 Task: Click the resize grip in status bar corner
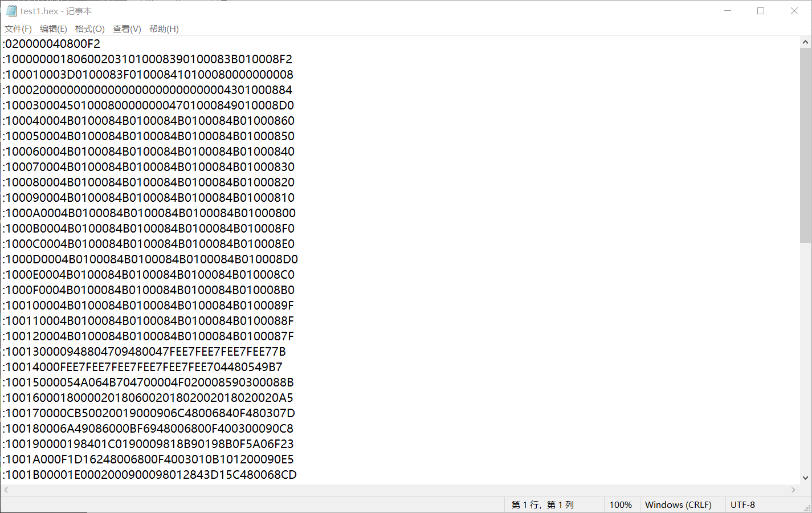coord(806,507)
